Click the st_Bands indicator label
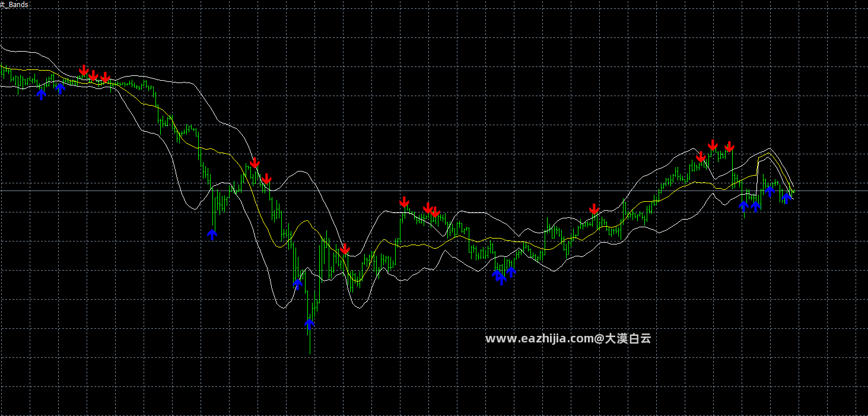Screen dimensions: 868x416 [14, 4]
